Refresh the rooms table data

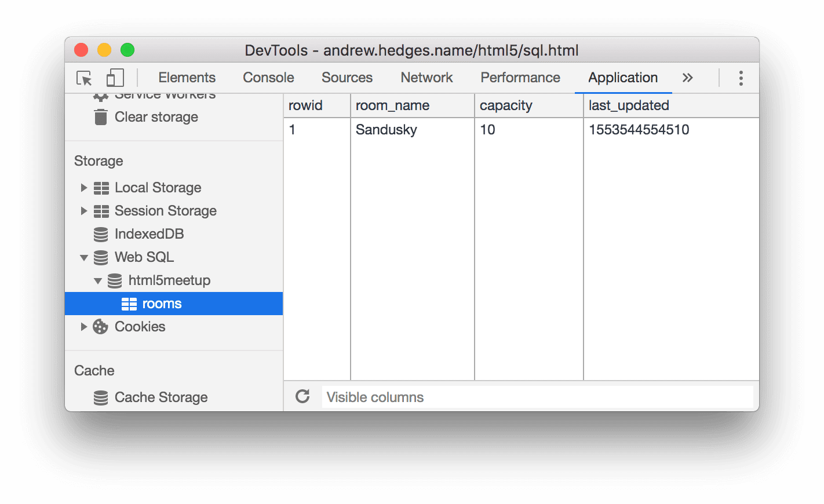coord(302,397)
